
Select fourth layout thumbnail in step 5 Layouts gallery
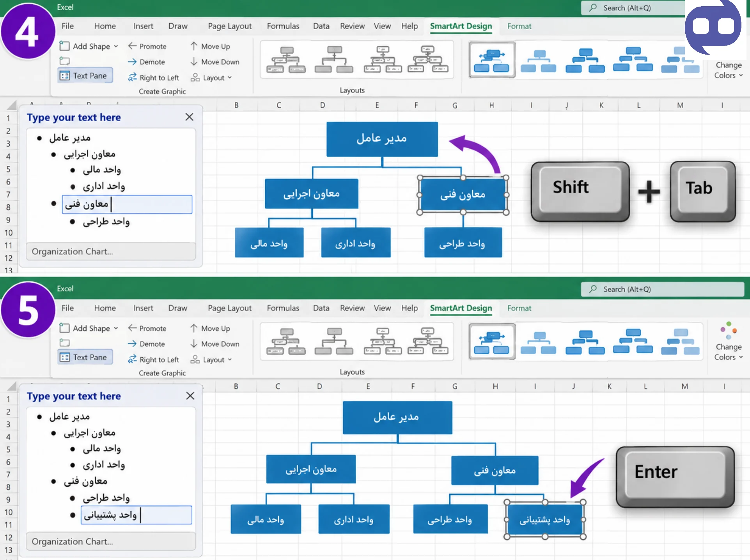point(428,341)
